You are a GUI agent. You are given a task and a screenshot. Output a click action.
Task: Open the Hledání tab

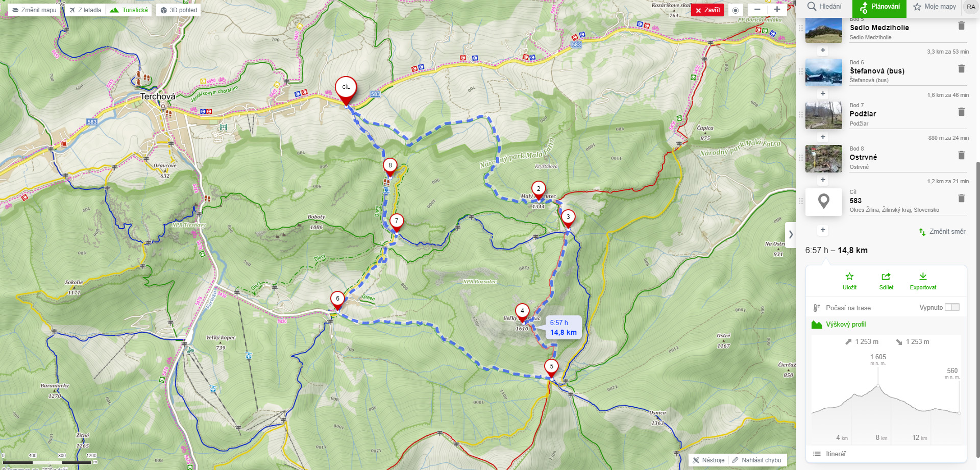(824, 7)
